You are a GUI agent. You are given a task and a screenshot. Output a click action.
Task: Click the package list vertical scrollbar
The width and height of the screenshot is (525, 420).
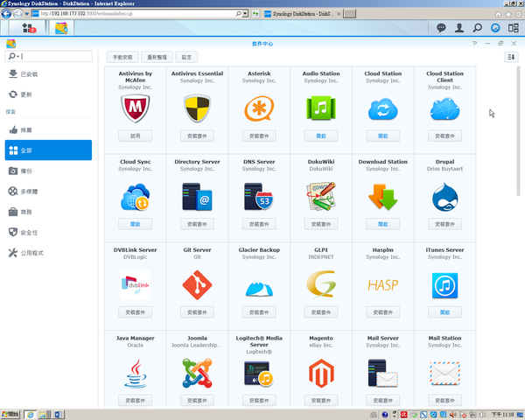coord(517,131)
